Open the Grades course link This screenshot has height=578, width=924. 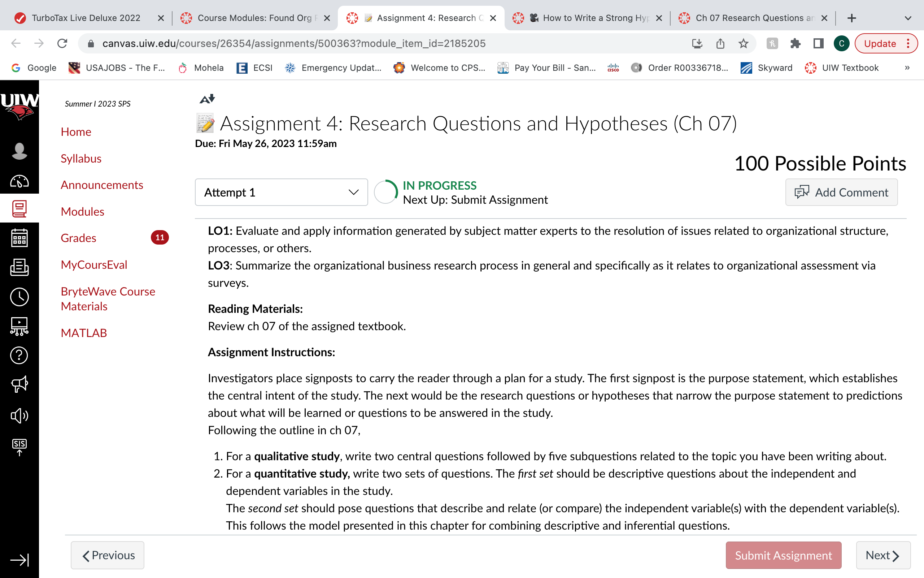tap(78, 238)
